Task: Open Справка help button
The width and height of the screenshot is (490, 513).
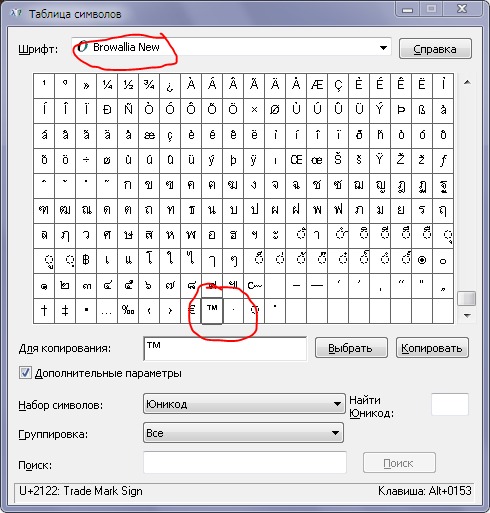Action: click(x=435, y=49)
